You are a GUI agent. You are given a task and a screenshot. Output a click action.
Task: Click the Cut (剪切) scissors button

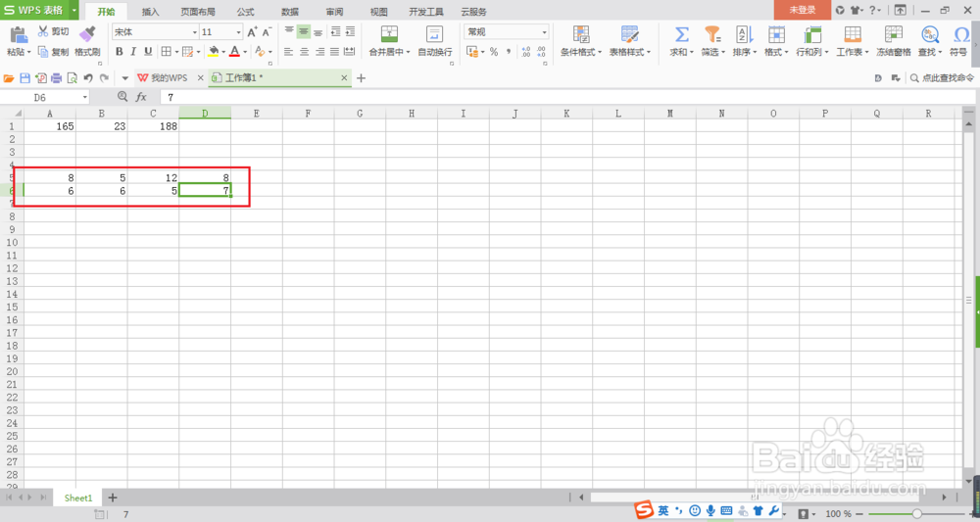(x=53, y=32)
